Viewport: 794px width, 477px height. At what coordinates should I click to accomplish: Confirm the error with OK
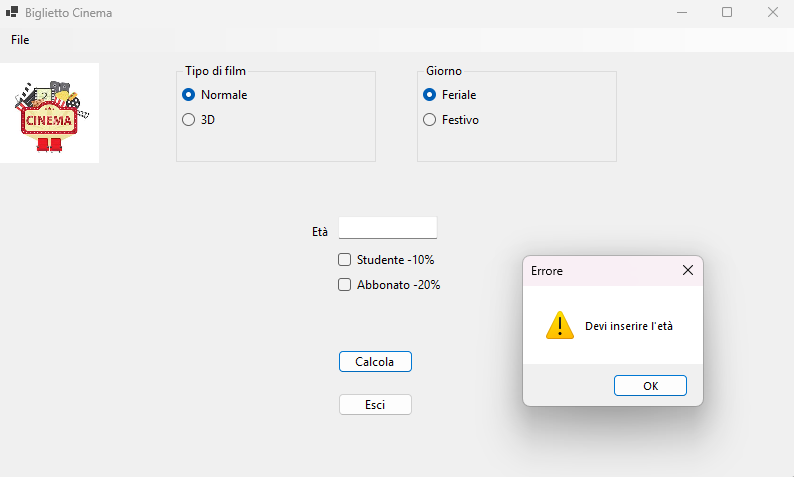tap(650, 386)
